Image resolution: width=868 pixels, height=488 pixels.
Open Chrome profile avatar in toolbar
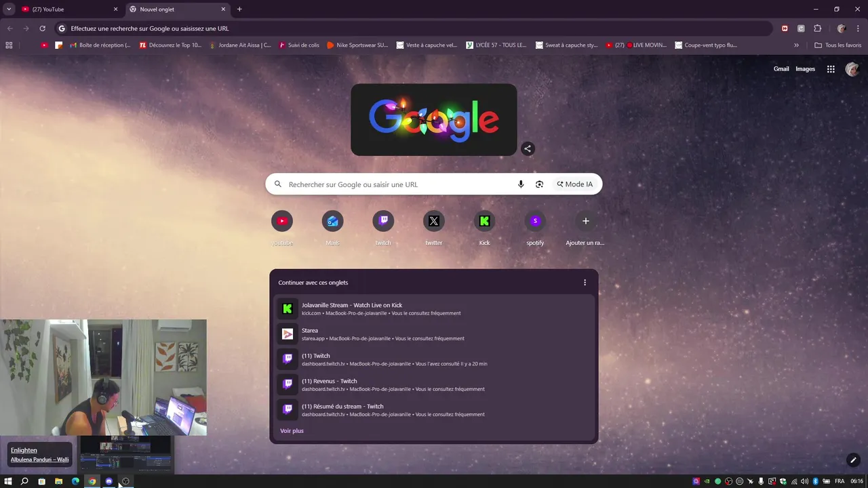click(x=842, y=28)
